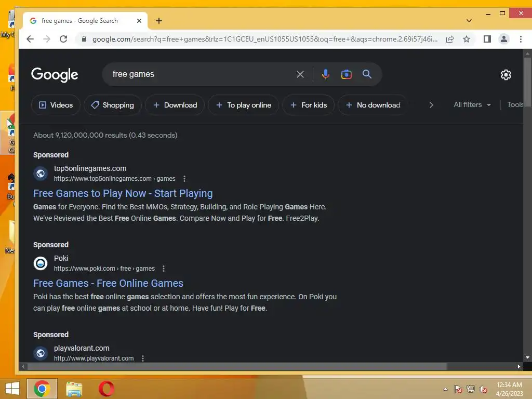Screen dimensions: 532x399
Task: Click in the free games search field
Action: [x=200, y=74]
